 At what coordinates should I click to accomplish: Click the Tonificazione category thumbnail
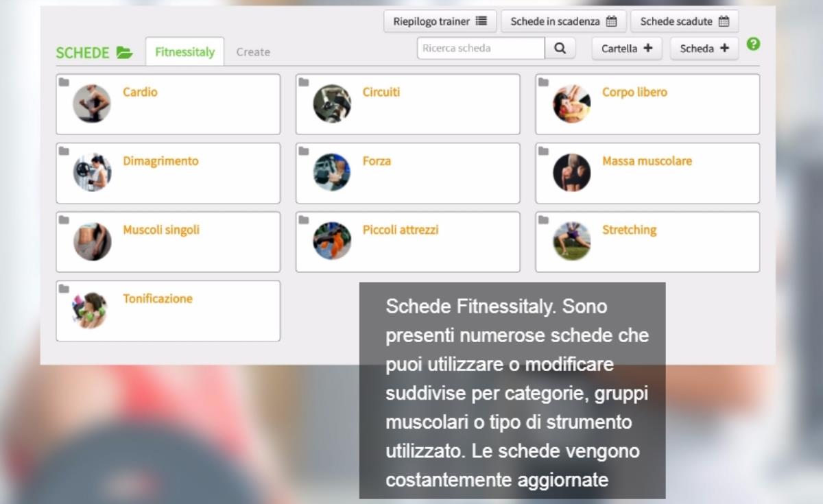tap(92, 310)
